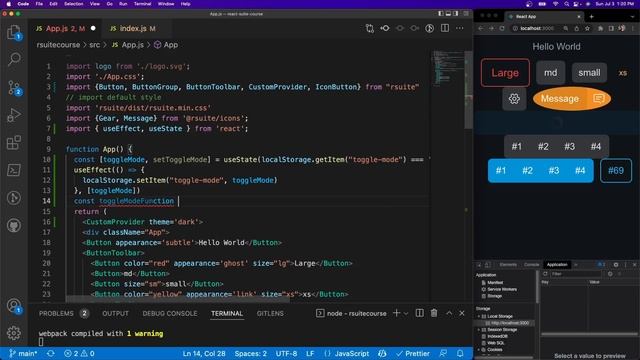
Task: Switch to the DEBUG CONSOLE tab
Action: coord(170,313)
